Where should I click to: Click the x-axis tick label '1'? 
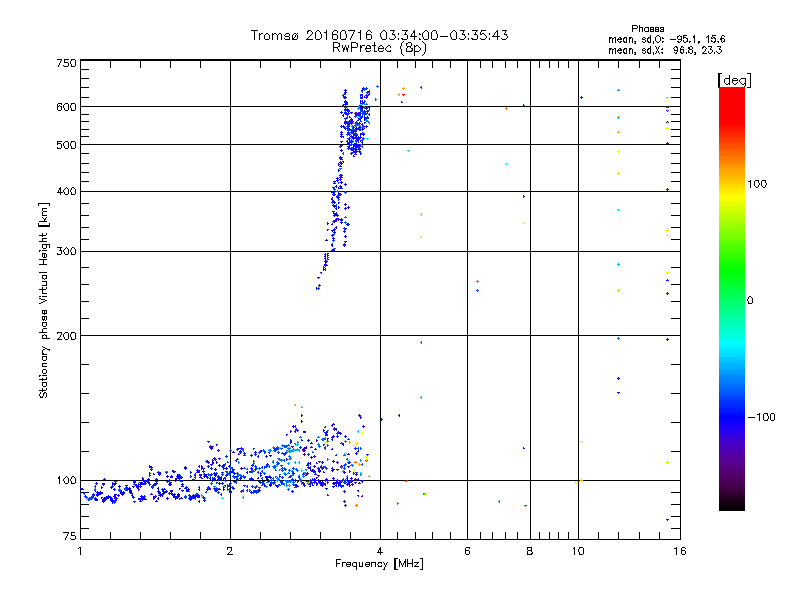(80, 551)
